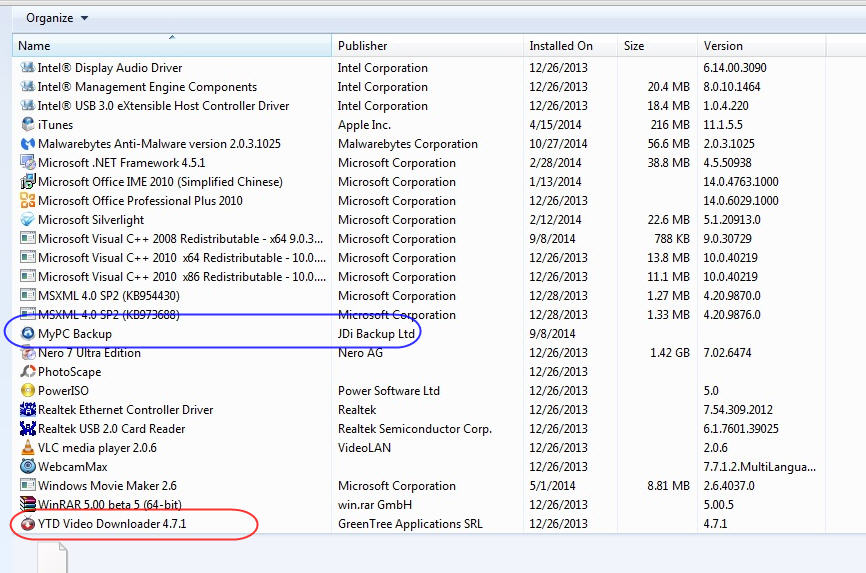Click the "Nero AG" publisher cell
This screenshot has width=866, height=573.
[x=360, y=353]
